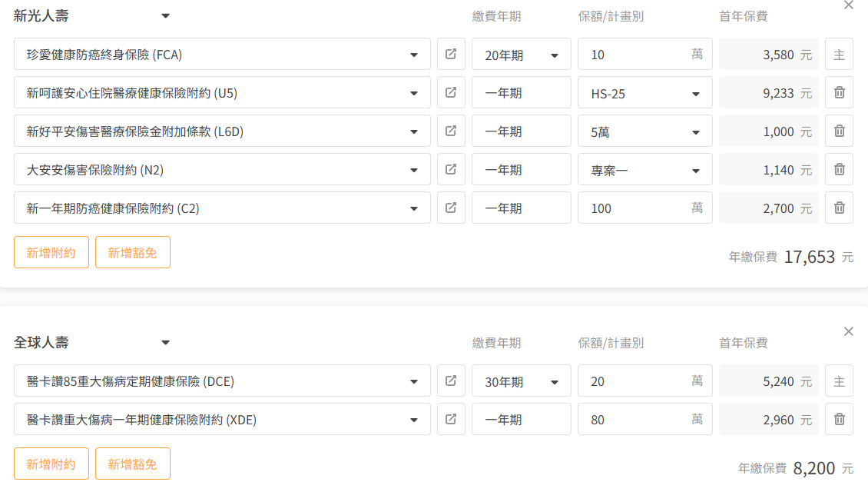The height and width of the screenshot is (482, 868).
Task: Open external link for 新好平安傷害醫療 (L6D)
Action: [x=451, y=131]
